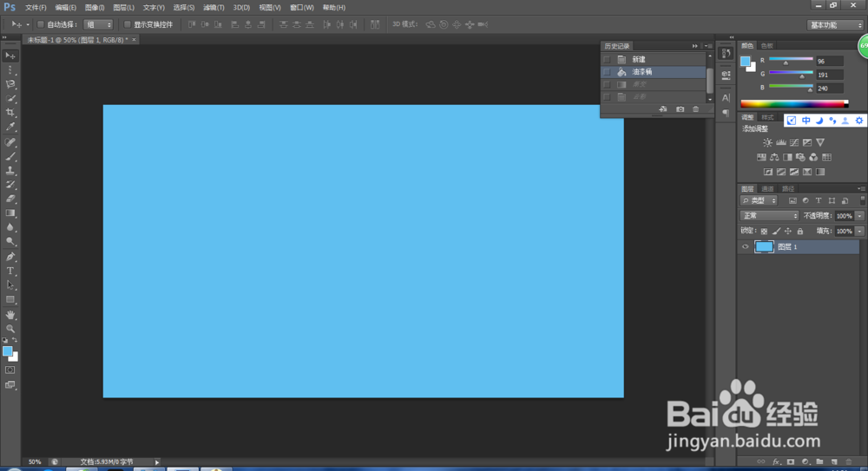Select the Healing Brush tool
The width and height of the screenshot is (868, 471).
(10, 142)
